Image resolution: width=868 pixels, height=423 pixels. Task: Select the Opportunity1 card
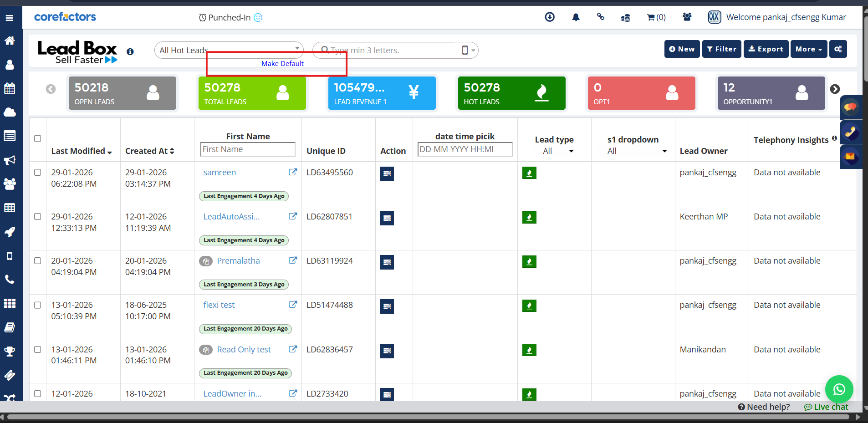771,93
